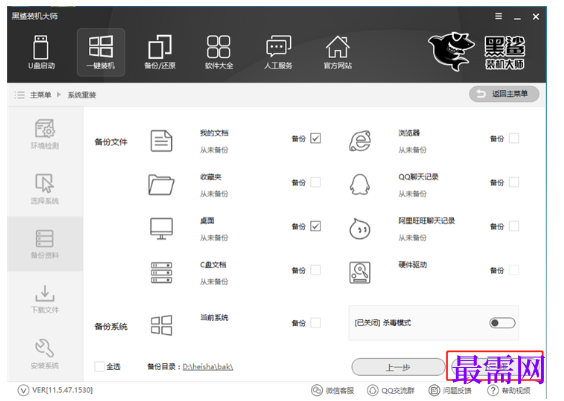Click the QQ聊天记录 penguin icon
The height and width of the screenshot is (401, 564).
360,185
